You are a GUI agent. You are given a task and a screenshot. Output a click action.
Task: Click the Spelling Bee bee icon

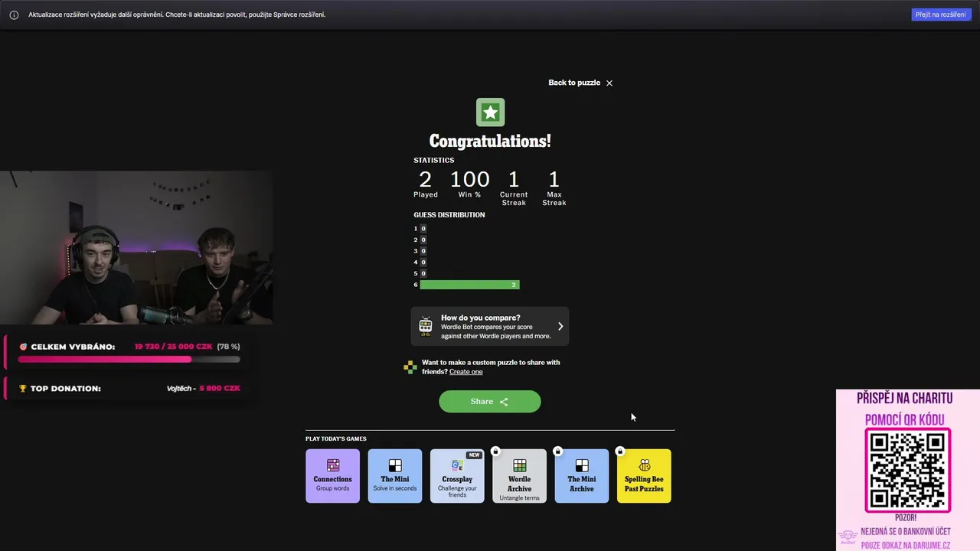644,465
